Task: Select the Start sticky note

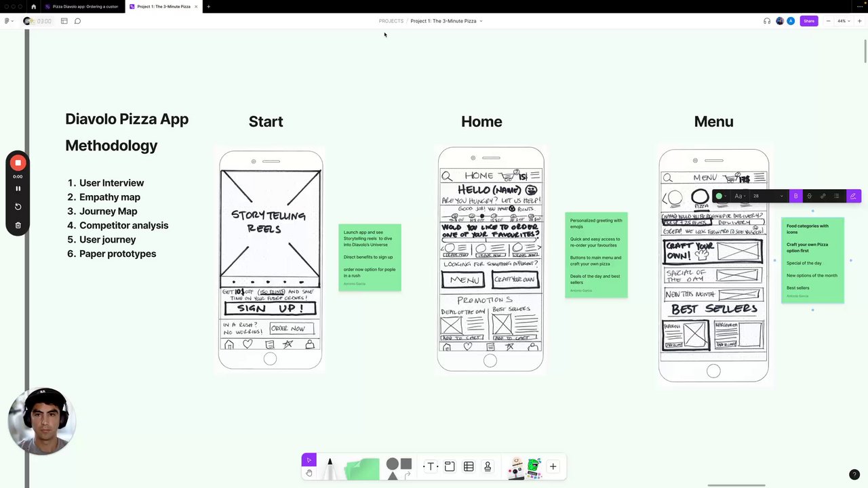Action: 370,258
